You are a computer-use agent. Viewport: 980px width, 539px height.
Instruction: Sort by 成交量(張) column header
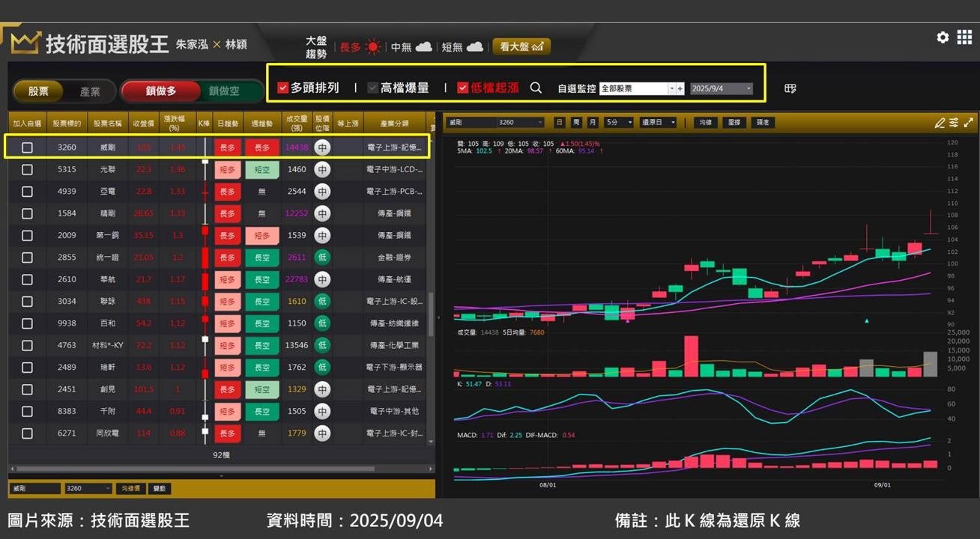(297, 123)
